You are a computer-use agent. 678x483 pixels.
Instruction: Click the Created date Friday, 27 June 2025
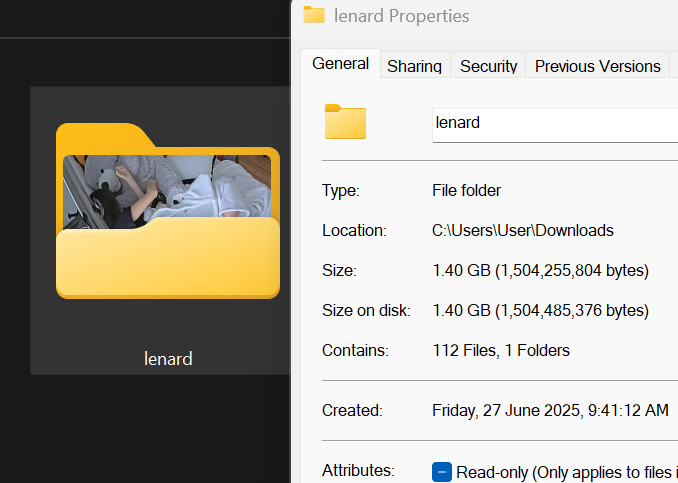point(550,410)
